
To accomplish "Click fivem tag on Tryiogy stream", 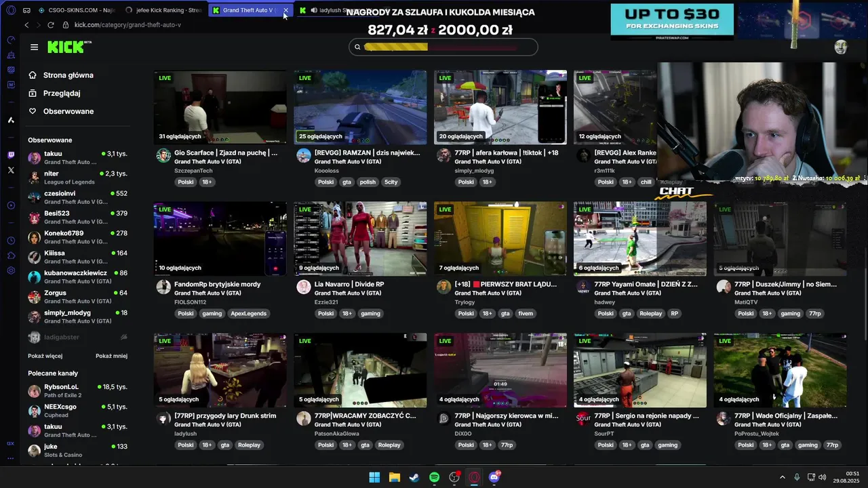I will click(x=526, y=314).
